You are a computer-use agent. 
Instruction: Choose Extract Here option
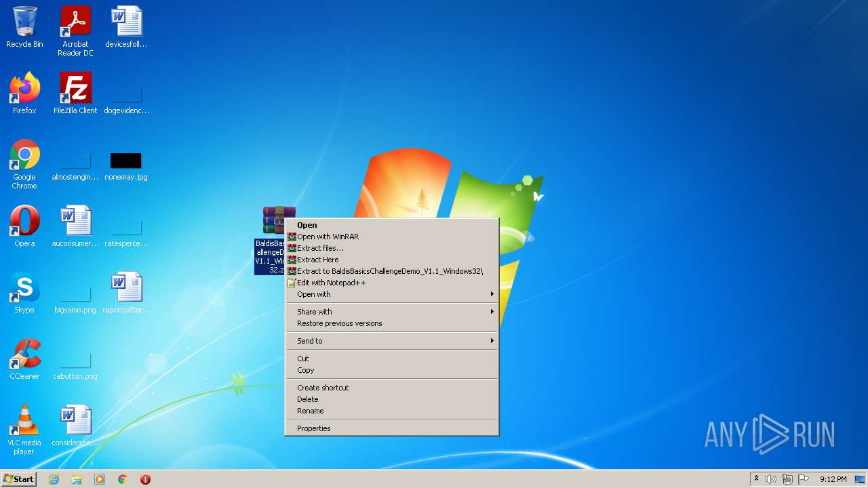tap(392, 260)
